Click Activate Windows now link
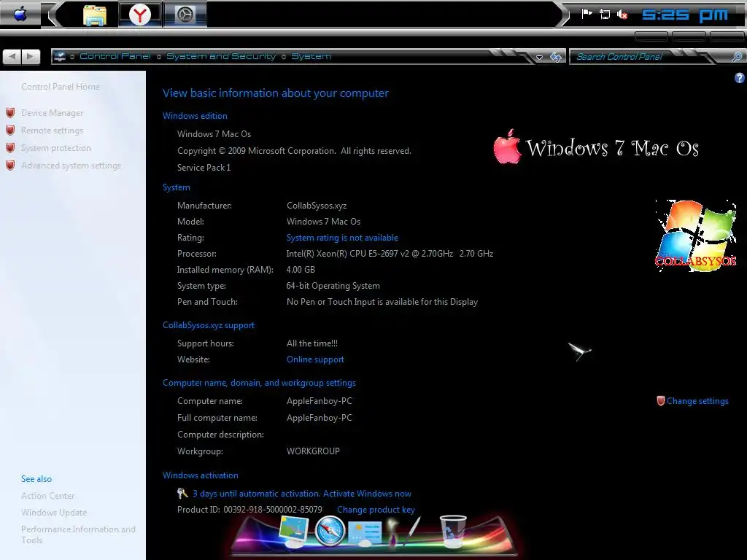 click(x=367, y=494)
